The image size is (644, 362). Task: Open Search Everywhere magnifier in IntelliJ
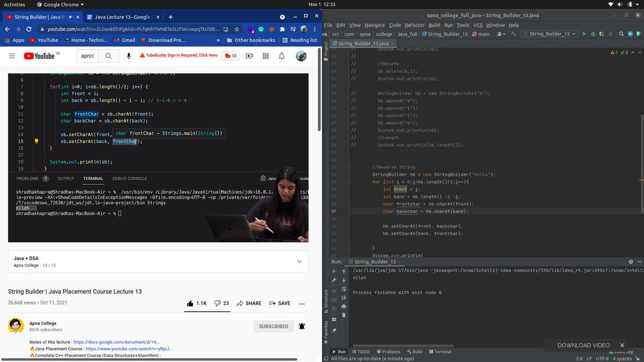click(621, 34)
